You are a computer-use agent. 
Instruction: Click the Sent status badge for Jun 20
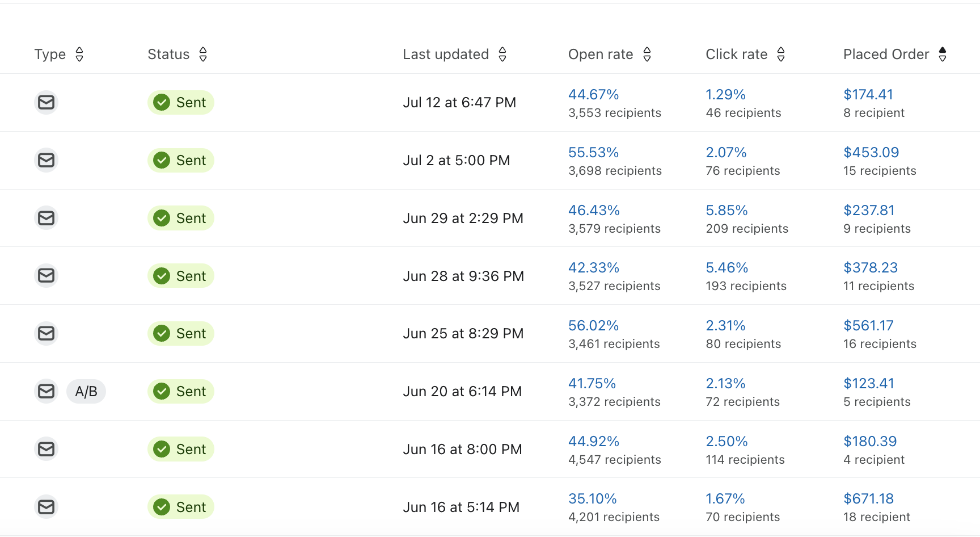181,391
